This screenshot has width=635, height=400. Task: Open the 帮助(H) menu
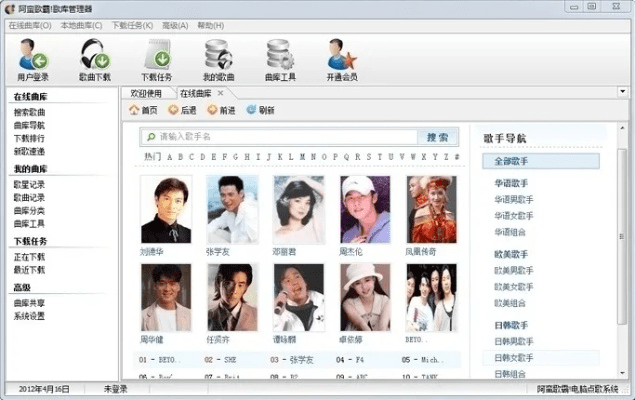click(210, 25)
